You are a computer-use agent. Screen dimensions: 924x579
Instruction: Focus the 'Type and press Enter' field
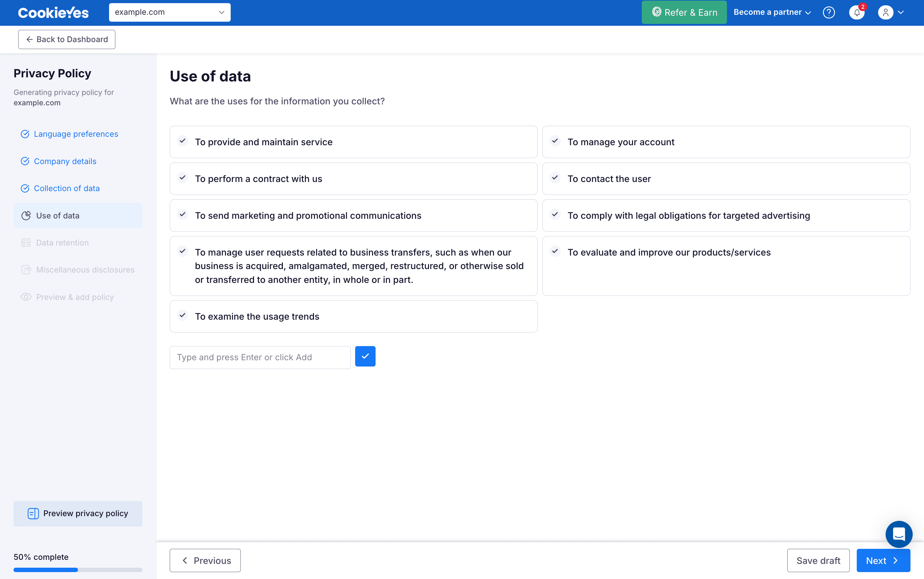click(260, 357)
